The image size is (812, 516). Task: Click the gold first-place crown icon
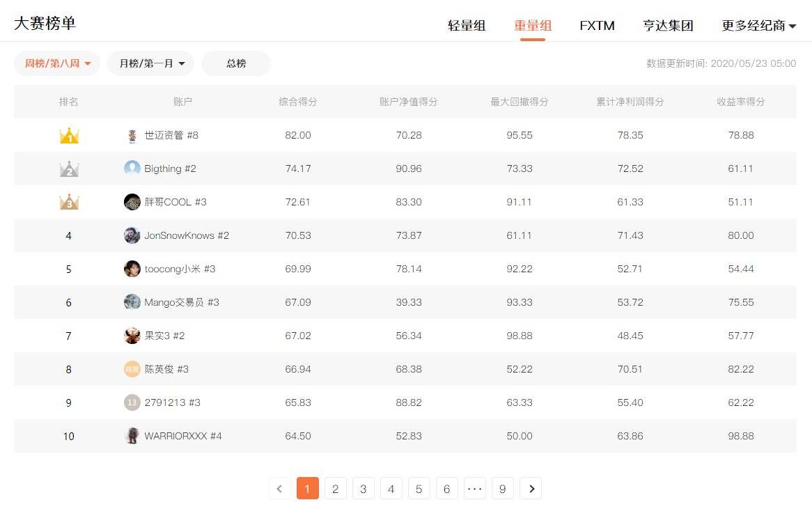coord(69,136)
